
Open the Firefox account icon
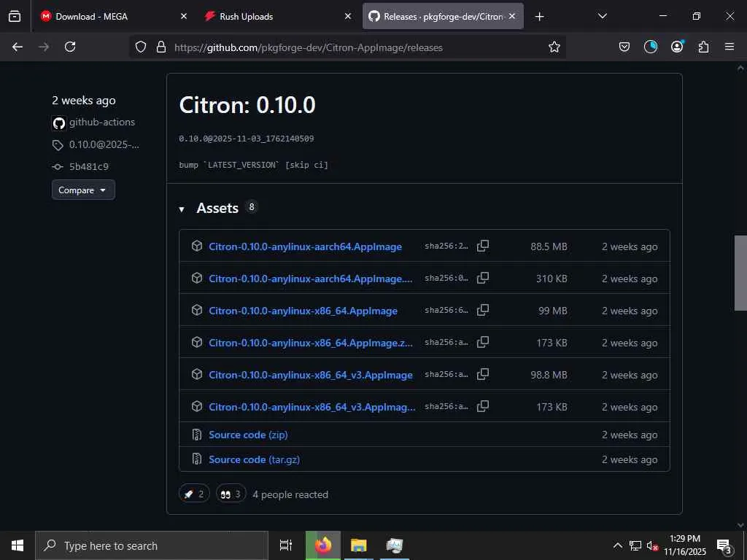tap(677, 47)
